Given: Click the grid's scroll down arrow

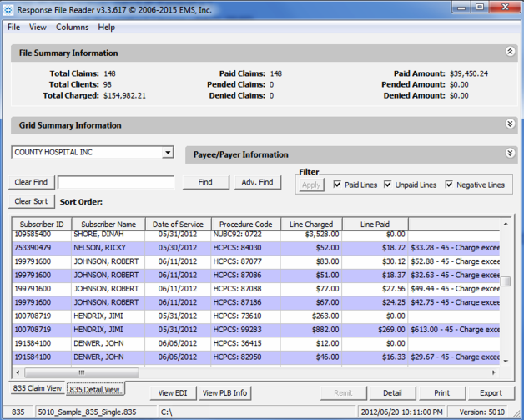Looking at the screenshot, I should click(506, 362).
